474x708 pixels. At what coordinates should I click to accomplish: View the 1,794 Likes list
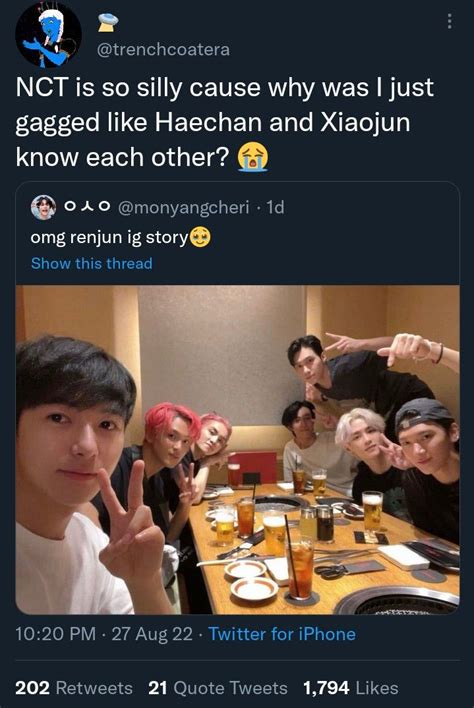coord(351,688)
